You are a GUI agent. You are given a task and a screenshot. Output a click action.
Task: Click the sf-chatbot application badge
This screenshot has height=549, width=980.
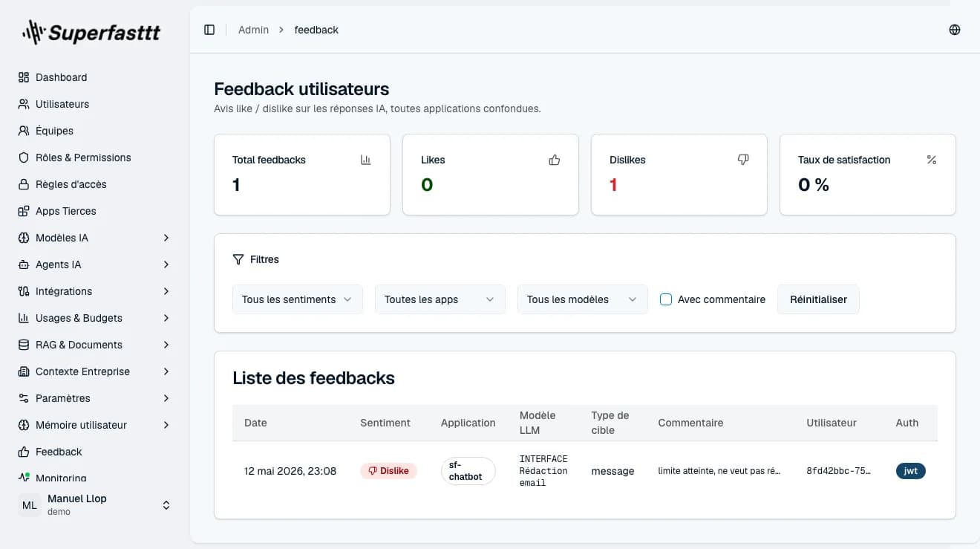468,471
